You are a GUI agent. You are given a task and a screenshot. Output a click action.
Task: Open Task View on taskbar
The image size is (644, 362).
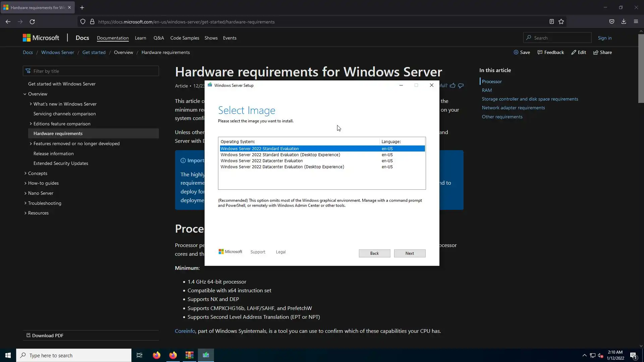pyautogui.click(x=140, y=355)
